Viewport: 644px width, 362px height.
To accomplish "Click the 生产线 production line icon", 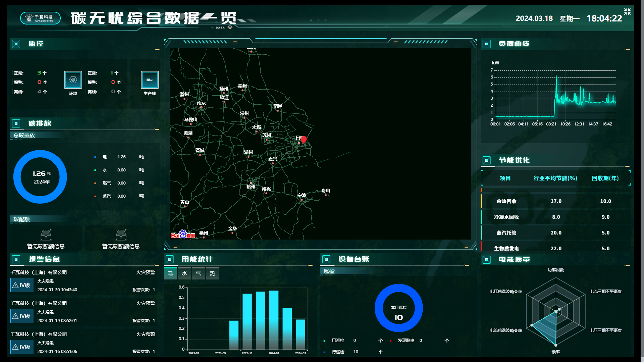I will [x=150, y=80].
